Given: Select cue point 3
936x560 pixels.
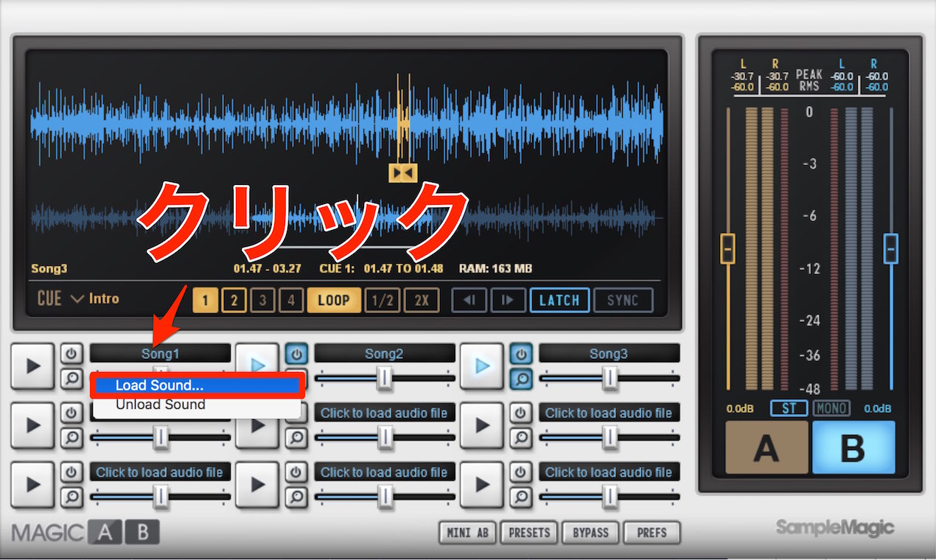Looking at the screenshot, I should pos(262,301).
